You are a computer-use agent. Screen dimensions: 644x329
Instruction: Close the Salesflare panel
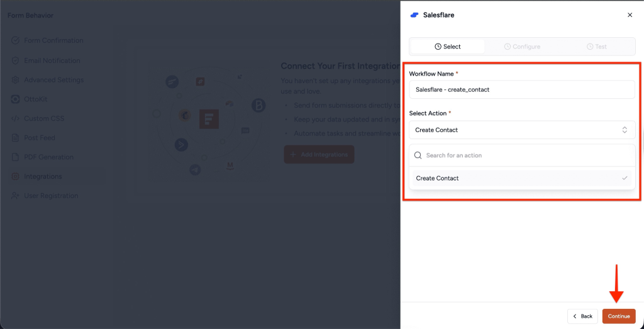pos(630,14)
